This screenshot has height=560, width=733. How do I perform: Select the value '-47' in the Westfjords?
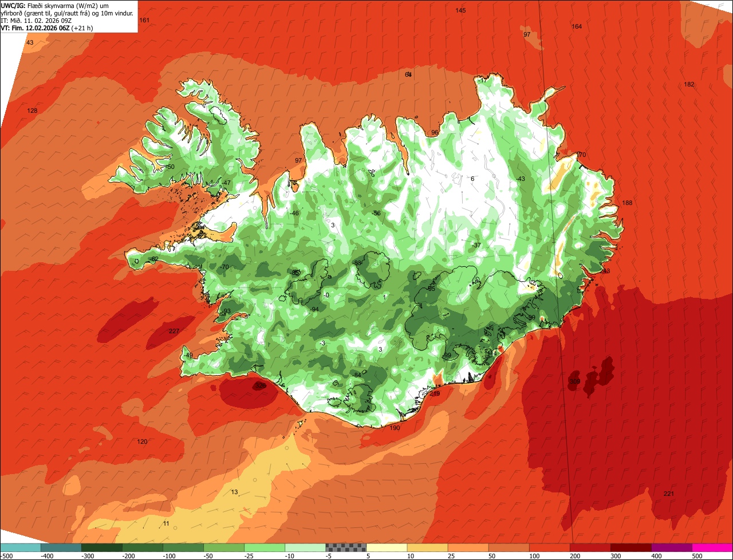pos(226,183)
